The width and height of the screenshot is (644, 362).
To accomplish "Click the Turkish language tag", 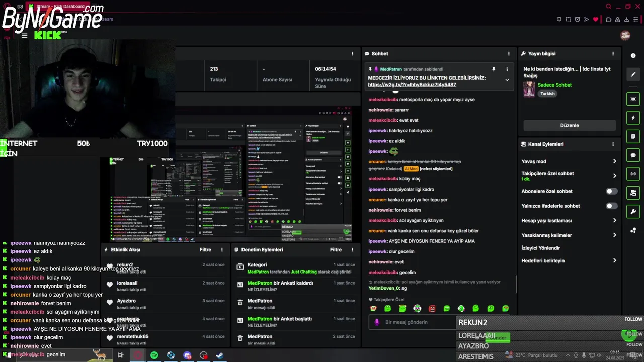I will click(x=547, y=94).
